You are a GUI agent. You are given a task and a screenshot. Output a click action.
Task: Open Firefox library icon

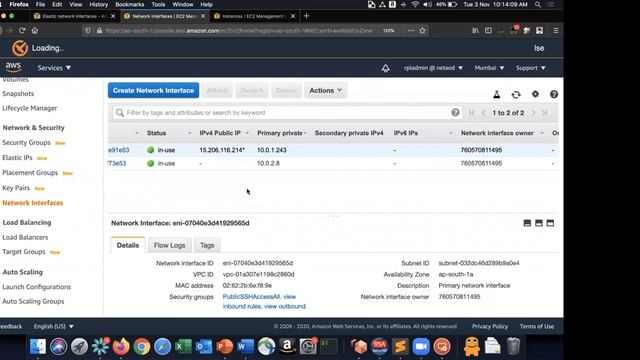(476, 30)
